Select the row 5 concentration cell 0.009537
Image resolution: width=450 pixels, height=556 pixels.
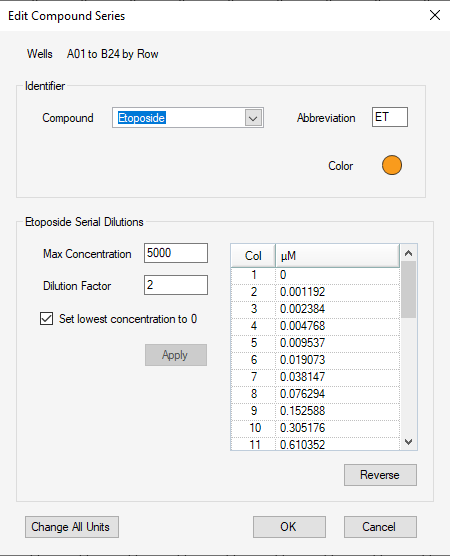coord(337,343)
